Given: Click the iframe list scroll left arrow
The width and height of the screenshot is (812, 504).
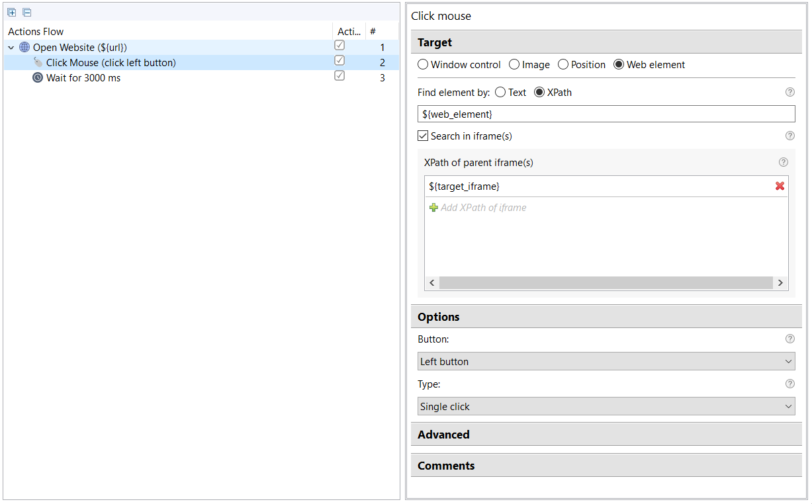Looking at the screenshot, I should coord(432,282).
